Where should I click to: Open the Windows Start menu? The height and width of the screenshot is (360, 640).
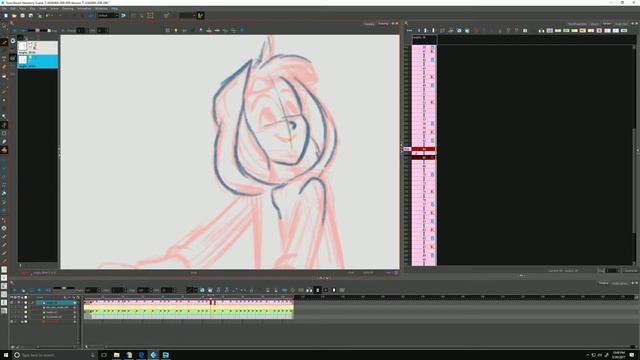point(6,355)
